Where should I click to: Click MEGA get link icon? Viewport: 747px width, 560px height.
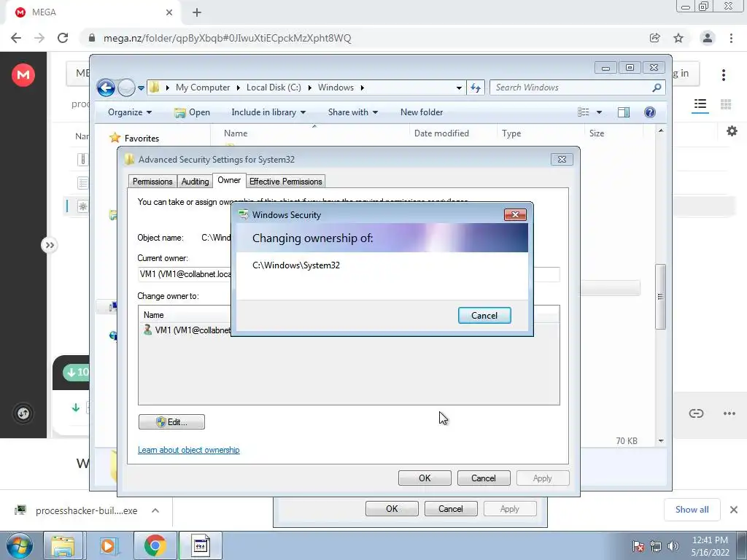click(696, 413)
